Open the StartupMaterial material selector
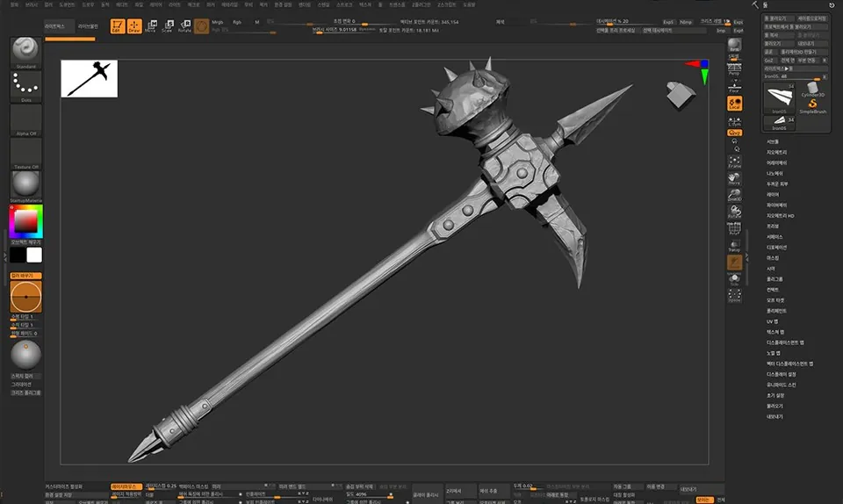Image resolution: width=843 pixels, height=504 pixels. click(x=25, y=186)
